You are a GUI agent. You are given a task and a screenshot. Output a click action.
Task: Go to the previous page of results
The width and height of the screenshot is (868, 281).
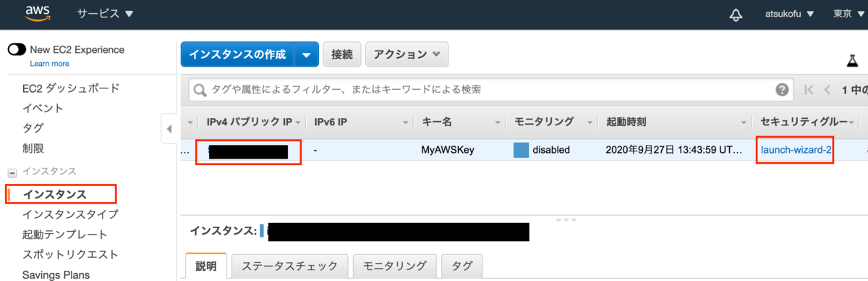pos(827,90)
